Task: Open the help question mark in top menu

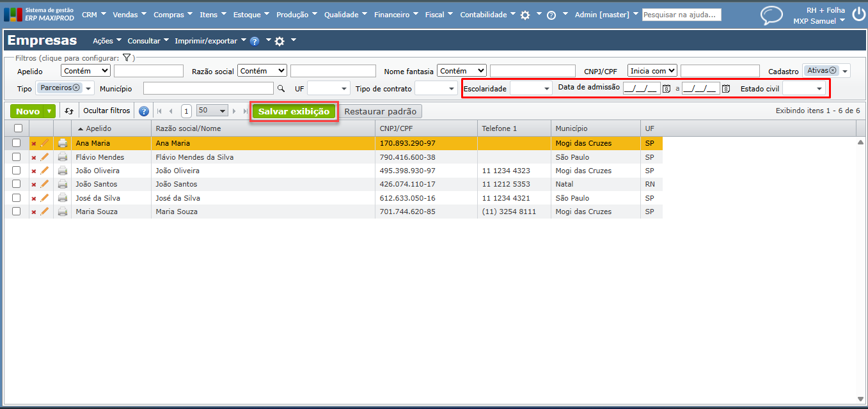Action: pos(551,15)
